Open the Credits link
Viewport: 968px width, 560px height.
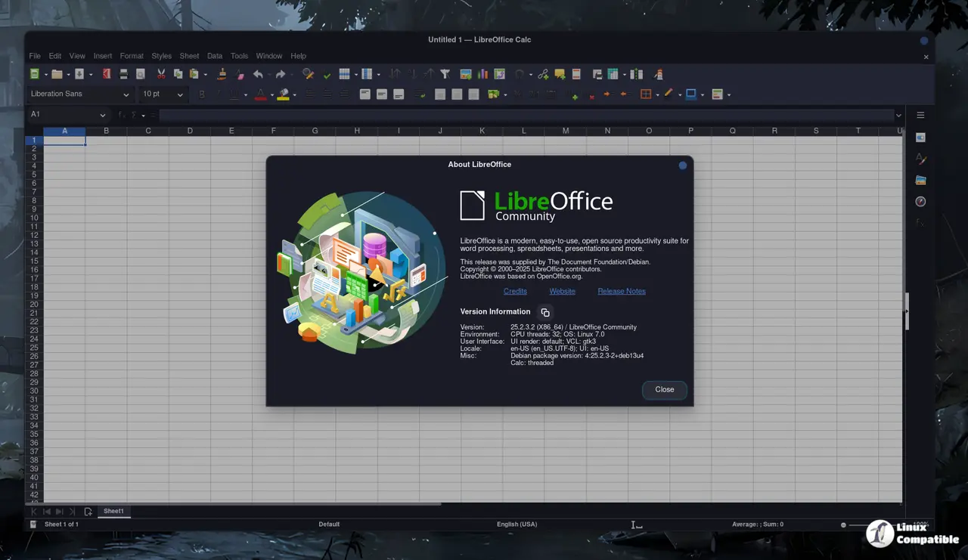coord(515,291)
